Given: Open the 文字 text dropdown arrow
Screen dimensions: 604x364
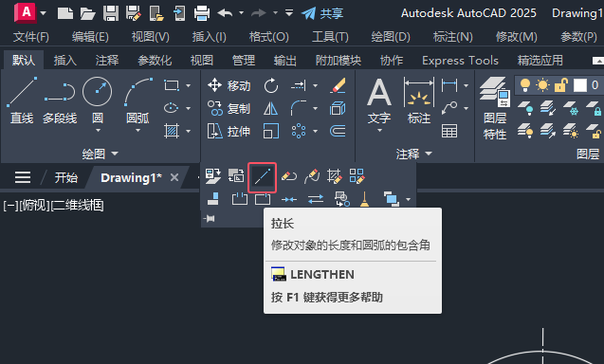Looking at the screenshot, I should click(x=379, y=131).
